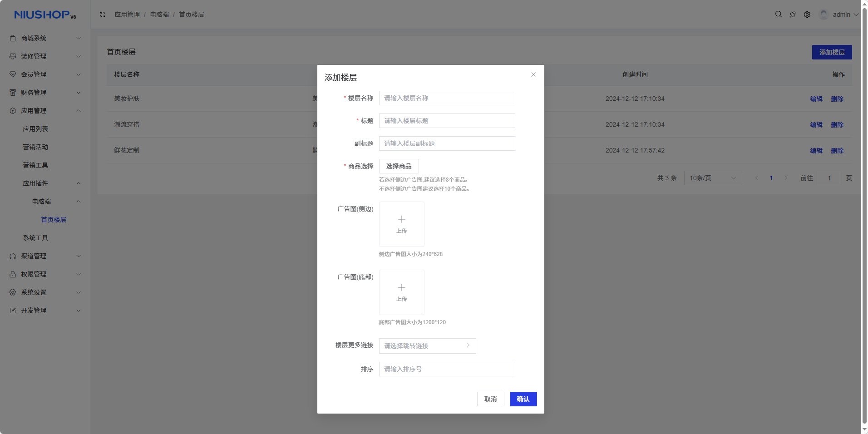Click the plus icon for 广告图(底部) upload
Screen dimensions: 868x434
402,287
